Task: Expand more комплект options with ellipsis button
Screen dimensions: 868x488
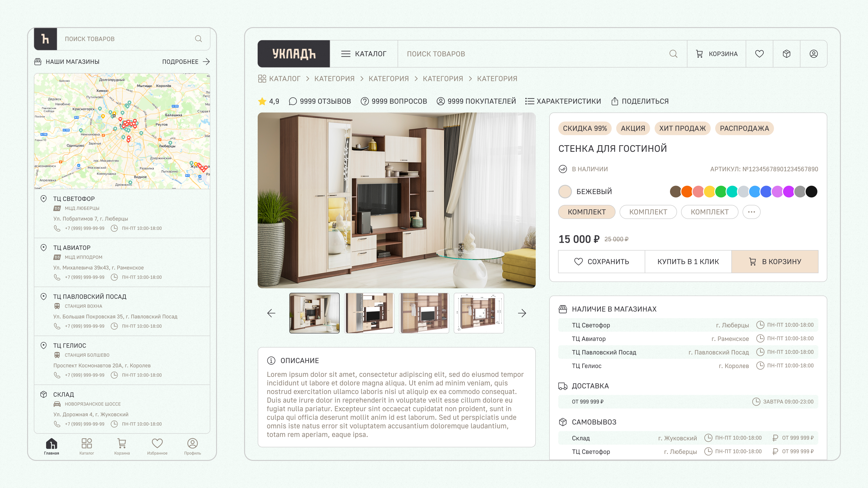Action: [751, 212]
